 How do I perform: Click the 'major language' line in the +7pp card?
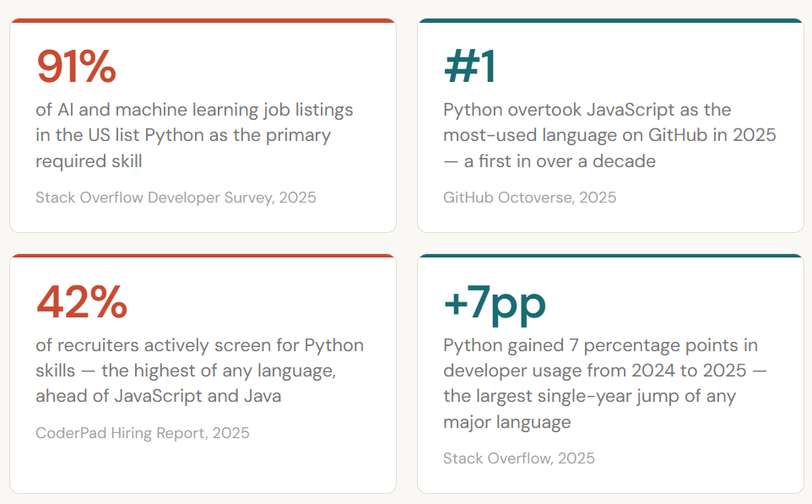(x=506, y=422)
